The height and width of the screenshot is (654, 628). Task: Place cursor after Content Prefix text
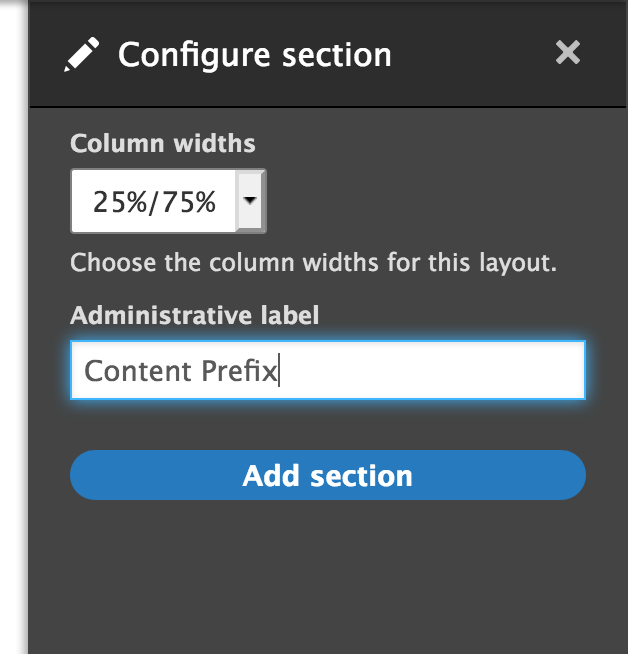(x=279, y=370)
